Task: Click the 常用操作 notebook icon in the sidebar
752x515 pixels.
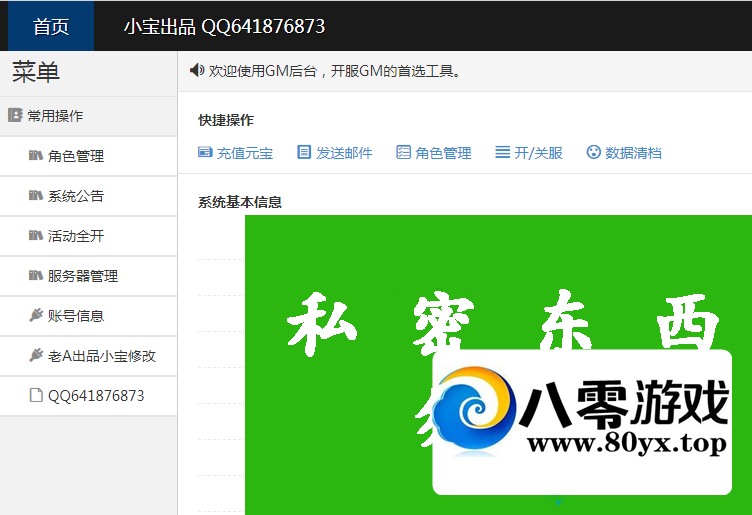Action: [15, 115]
